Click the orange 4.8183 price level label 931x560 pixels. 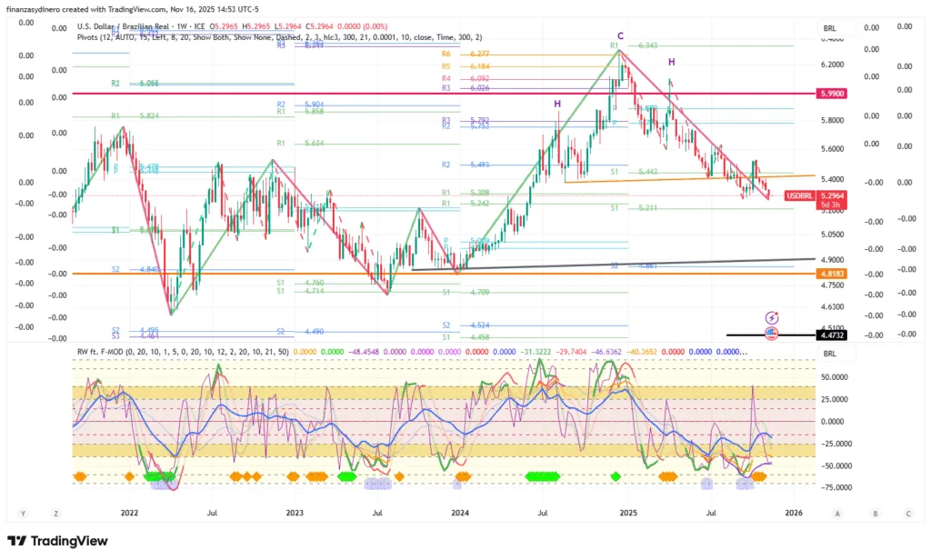(x=831, y=273)
